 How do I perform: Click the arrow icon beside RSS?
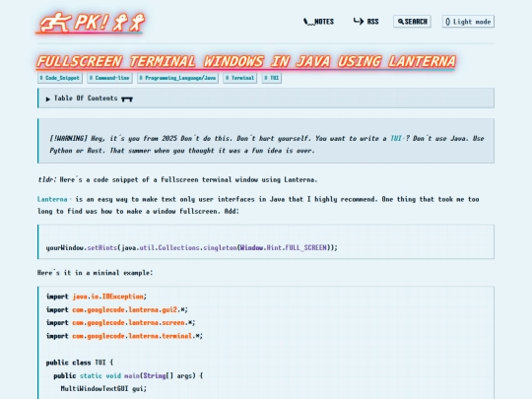pos(359,22)
